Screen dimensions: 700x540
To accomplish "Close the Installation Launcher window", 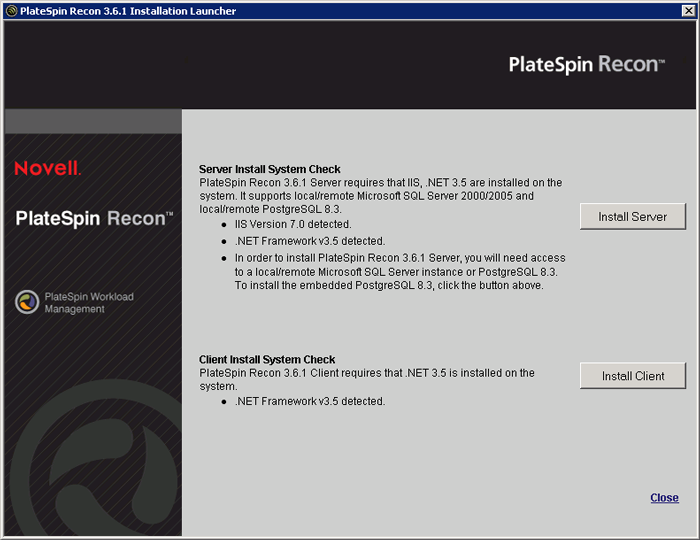I will [688, 11].
